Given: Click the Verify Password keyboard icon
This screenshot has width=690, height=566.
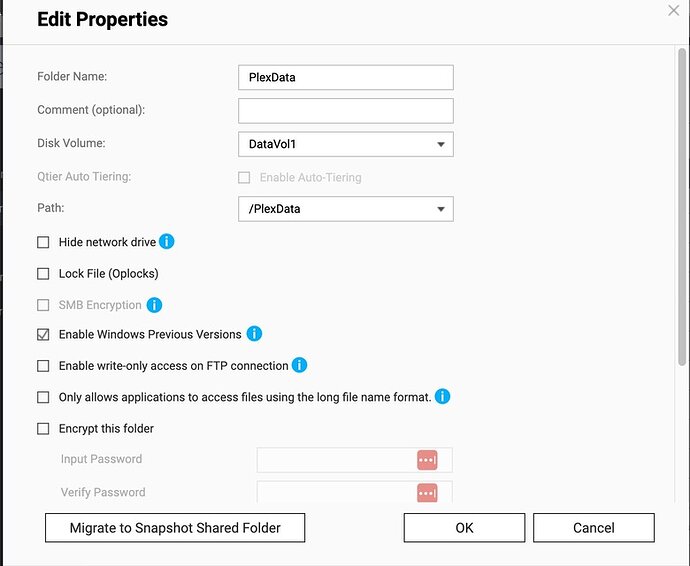Looking at the screenshot, I should pyautogui.click(x=427, y=493).
